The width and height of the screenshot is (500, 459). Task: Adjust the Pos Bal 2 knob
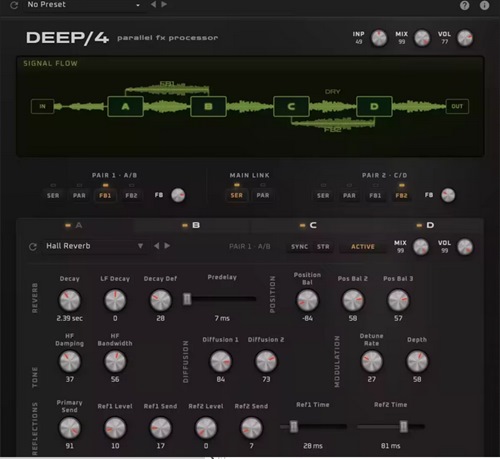353,300
